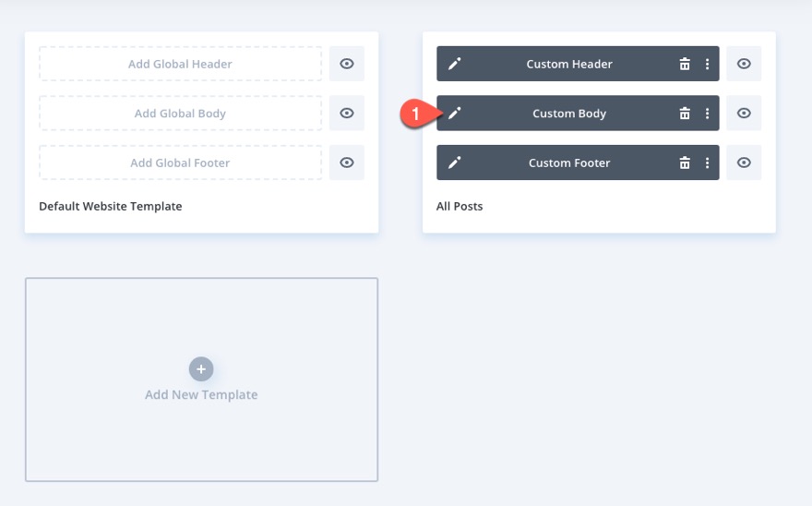Delete the Custom Header via trash icon

click(685, 64)
